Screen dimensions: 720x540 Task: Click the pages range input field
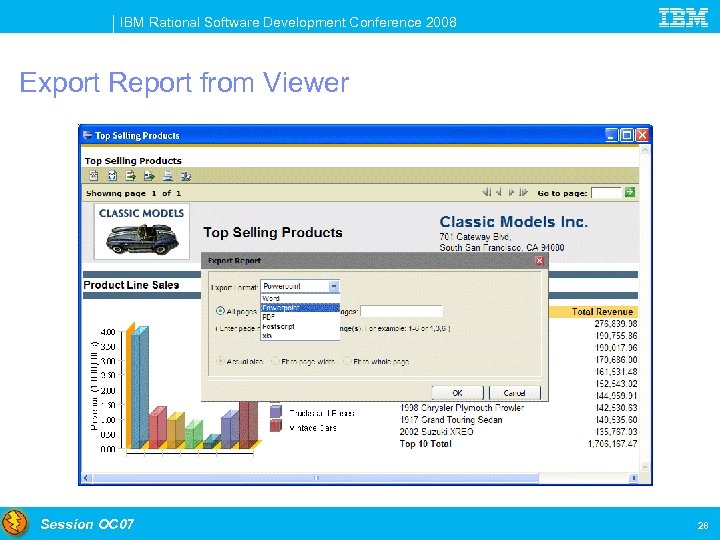click(x=402, y=311)
